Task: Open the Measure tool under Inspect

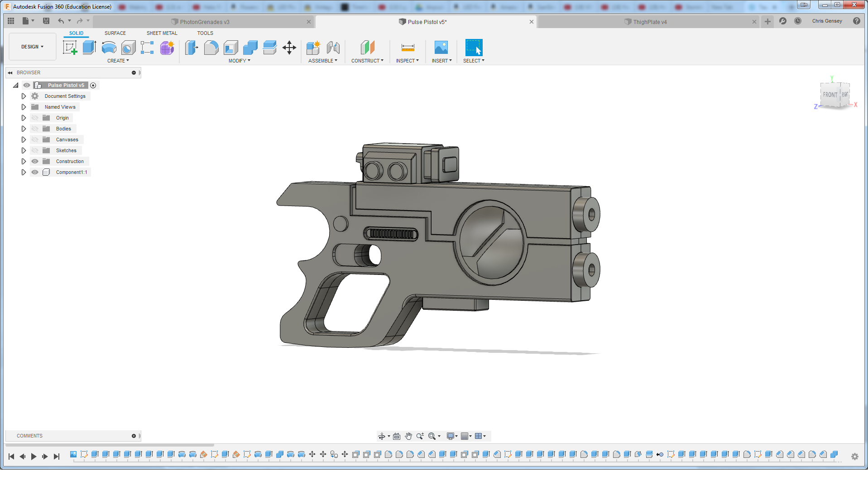Action: pyautogui.click(x=407, y=47)
